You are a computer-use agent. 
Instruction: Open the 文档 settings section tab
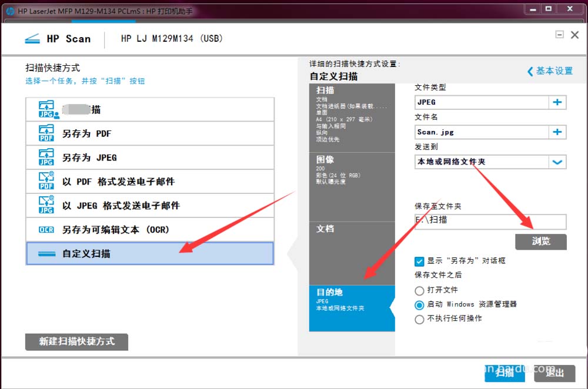pos(352,253)
